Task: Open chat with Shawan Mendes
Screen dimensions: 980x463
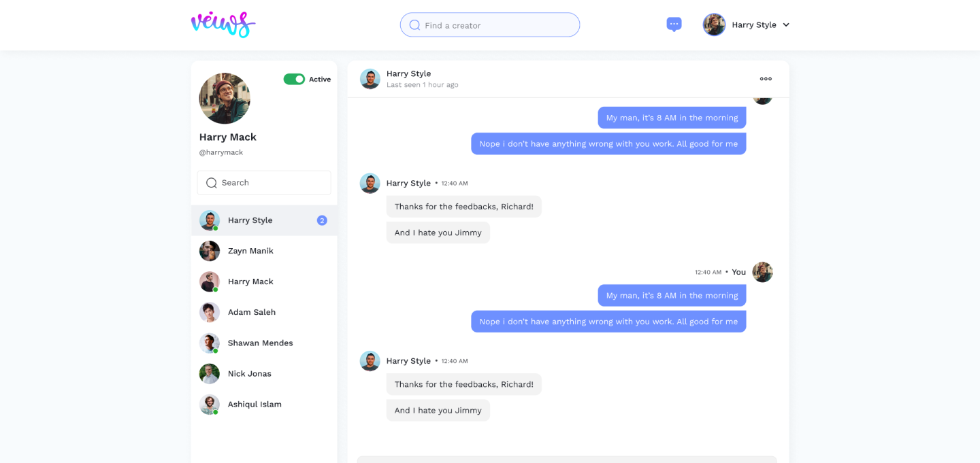Action: [264, 343]
